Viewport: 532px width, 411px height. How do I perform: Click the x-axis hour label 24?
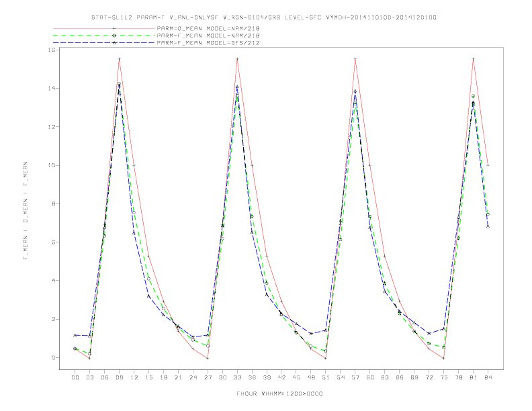[x=193, y=377]
